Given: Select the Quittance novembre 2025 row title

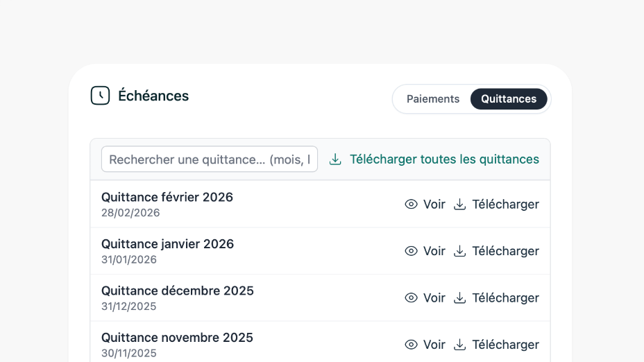Looking at the screenshot, I should (177, 338).
